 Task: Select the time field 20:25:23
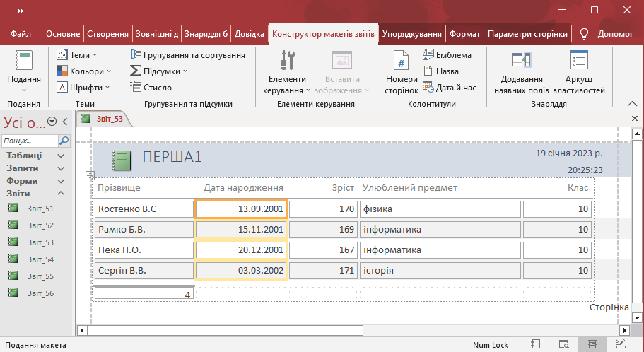[x=585, y=170]
